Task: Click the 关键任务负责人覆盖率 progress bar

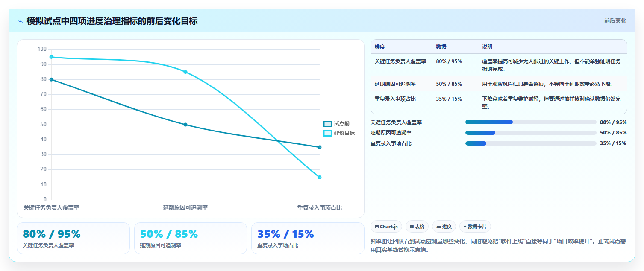Action: [531, 122]
